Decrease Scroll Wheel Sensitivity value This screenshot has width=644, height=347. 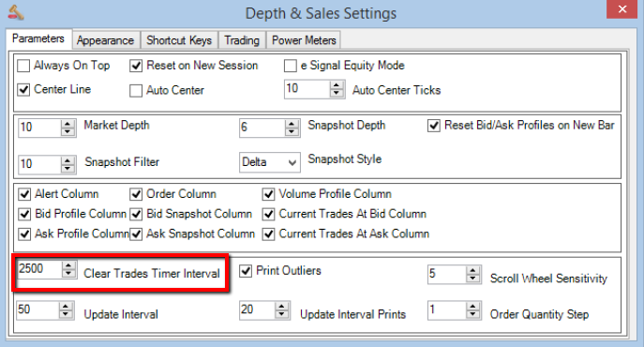coord(473,279)
